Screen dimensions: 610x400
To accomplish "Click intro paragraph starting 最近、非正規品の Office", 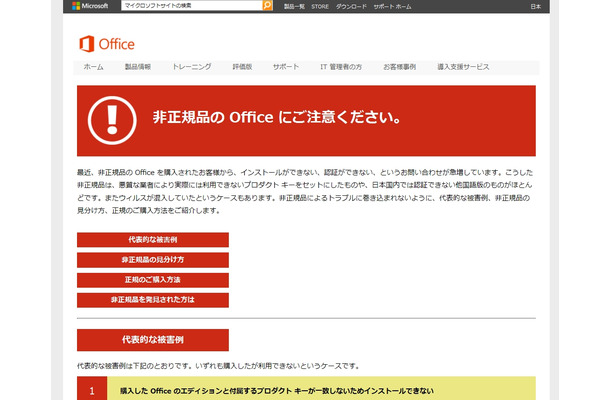I will click(x=305, y=191).
